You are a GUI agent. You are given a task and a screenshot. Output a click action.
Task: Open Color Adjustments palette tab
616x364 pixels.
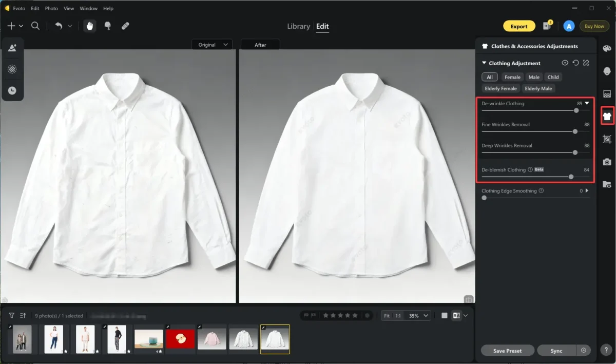(x=607, y=48)
